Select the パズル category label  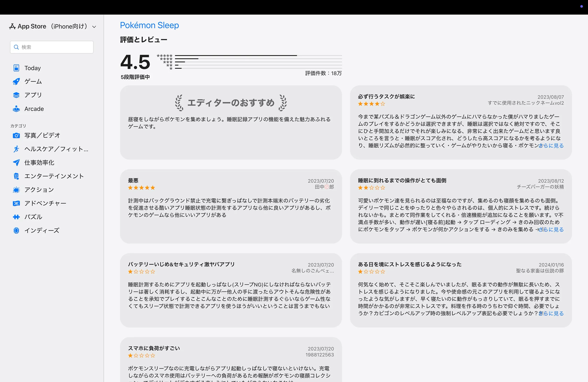tap(33, 217)
